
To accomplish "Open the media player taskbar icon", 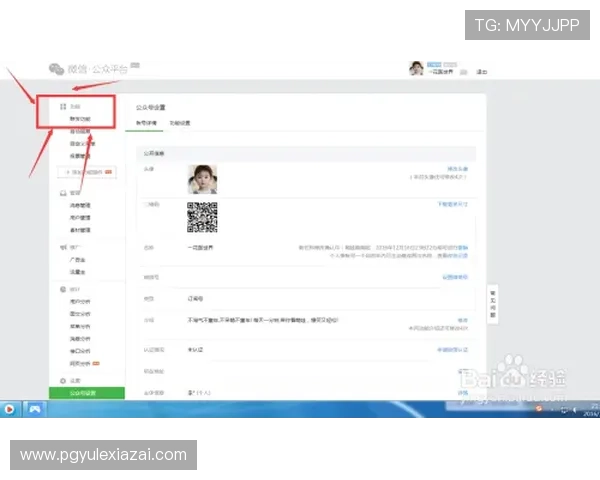I will point(9,409).
